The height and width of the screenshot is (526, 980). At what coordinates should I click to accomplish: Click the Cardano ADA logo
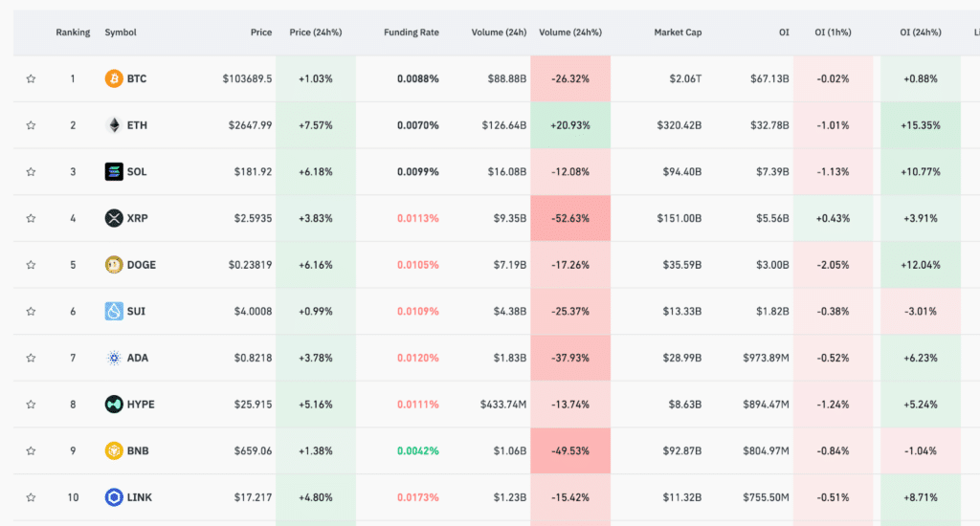[114, 358]
